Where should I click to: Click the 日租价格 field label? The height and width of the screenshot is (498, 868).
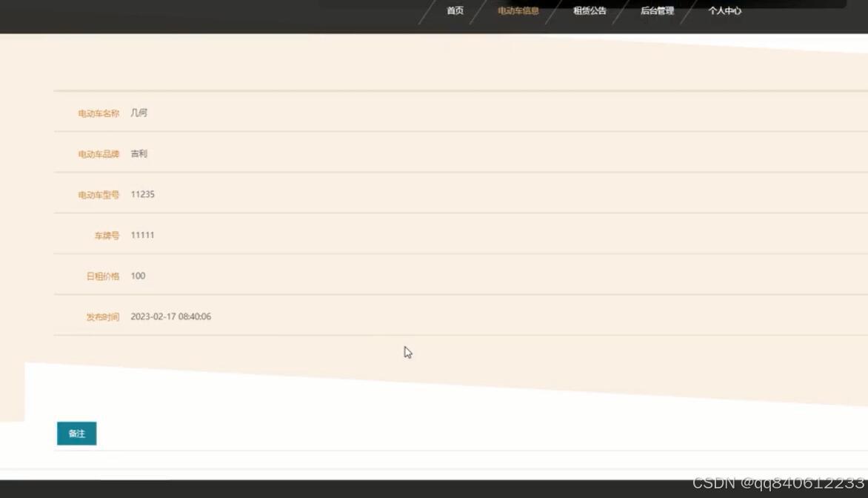(101, 276)
